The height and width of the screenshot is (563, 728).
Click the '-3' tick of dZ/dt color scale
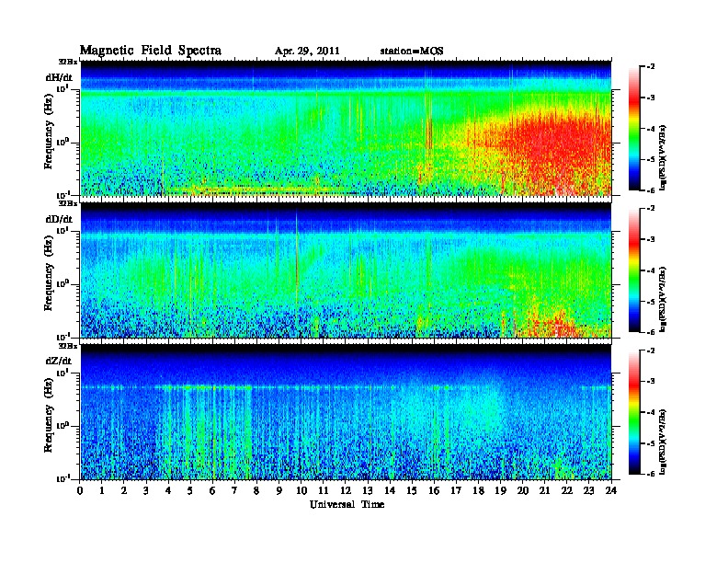(x=651, y=382)
